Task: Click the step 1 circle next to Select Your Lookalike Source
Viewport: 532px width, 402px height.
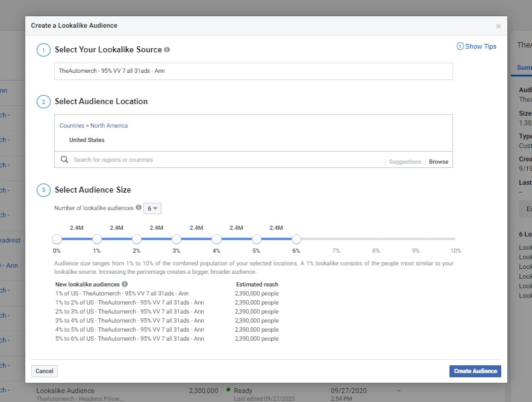Action: pyautogui.click(x=43, y=50)
